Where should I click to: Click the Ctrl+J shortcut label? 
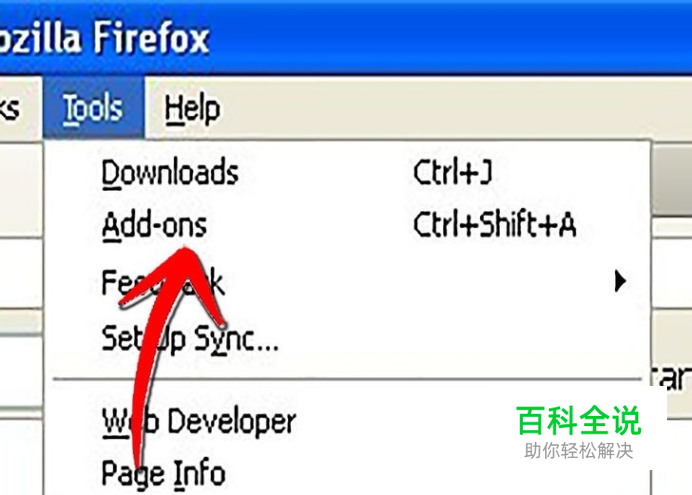click(453, 172)
